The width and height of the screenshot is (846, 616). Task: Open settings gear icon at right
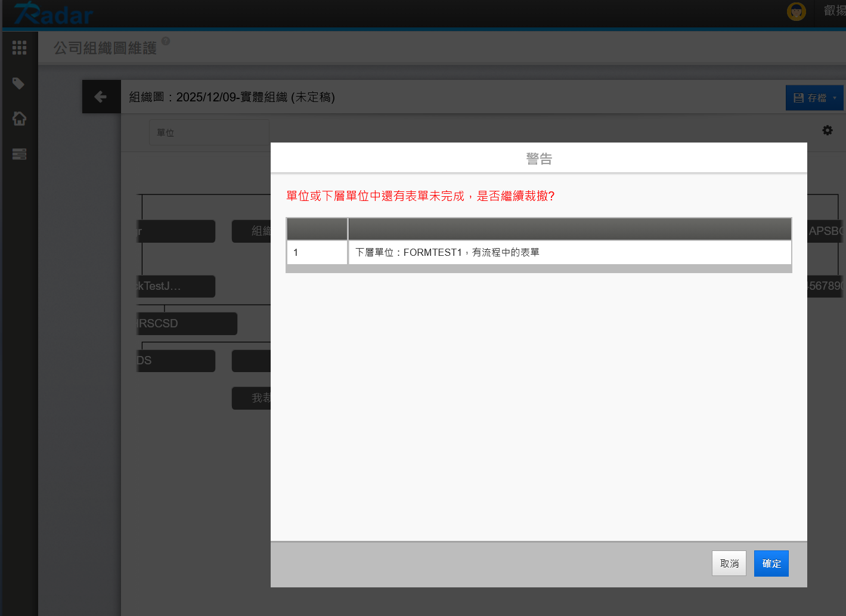click(x=828, y=130)
